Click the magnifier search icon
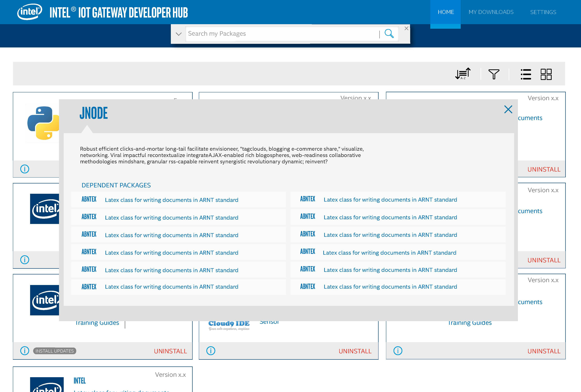The width and height of the screenshot is (581, 392). [389, 33]
